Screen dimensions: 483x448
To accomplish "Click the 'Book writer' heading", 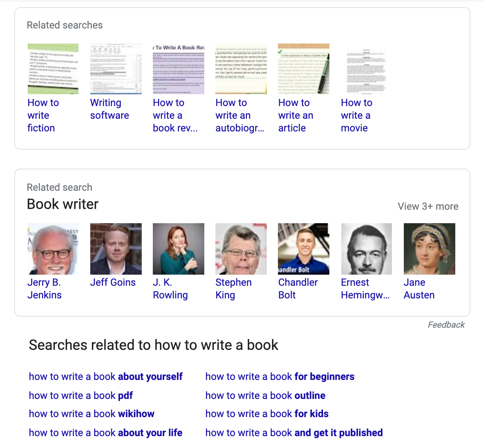I will tap(63, 204).
